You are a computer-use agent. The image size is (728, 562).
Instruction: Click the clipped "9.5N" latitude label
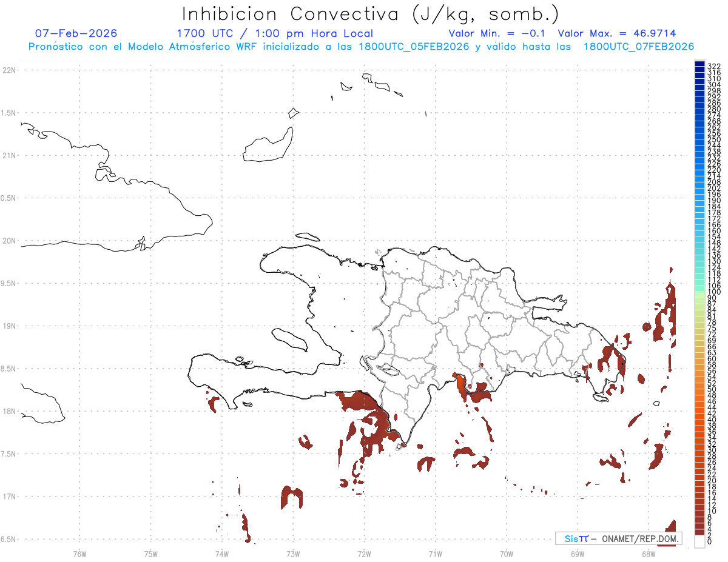(x=8, y=283)
